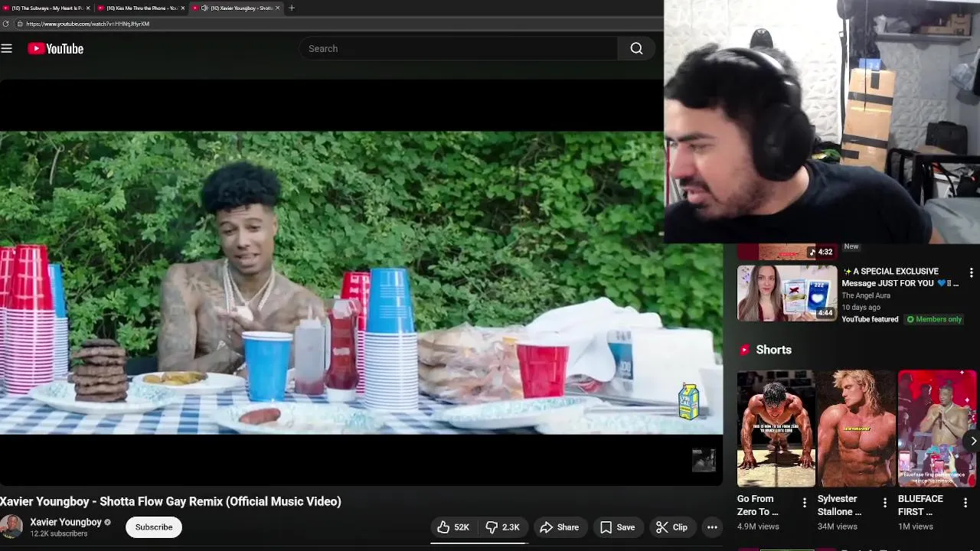The width and height of the screenshot is (980, 551).
Task: Close the Xavier Youngboy tab
Action: pos(277,8)
